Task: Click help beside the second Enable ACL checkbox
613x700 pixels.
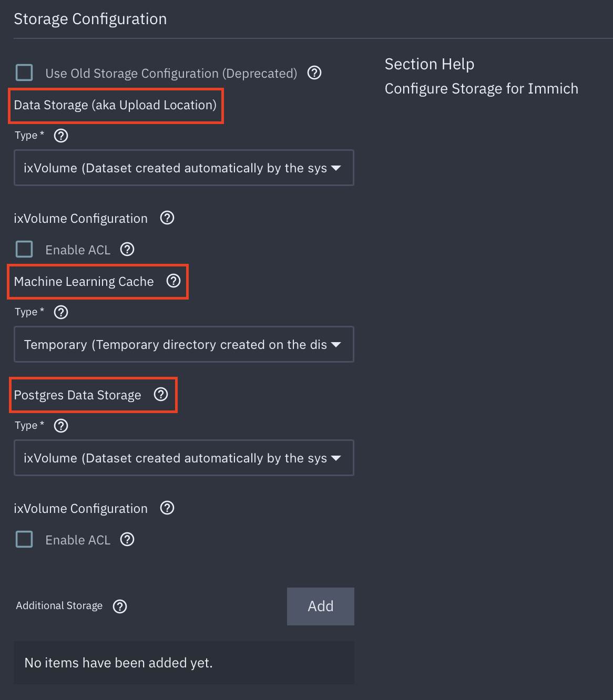Action: (127, 539)
